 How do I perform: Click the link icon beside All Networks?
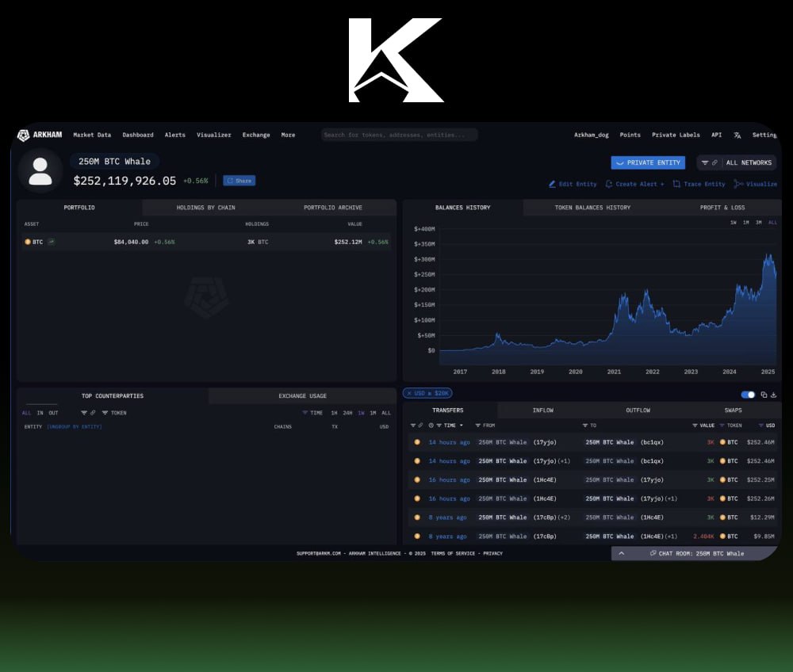click(714, 162)
